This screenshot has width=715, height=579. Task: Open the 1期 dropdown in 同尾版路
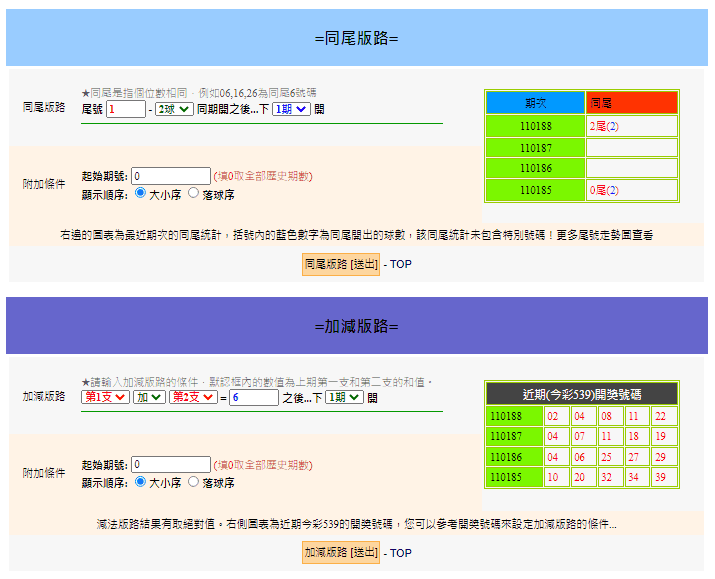[291, 109]
